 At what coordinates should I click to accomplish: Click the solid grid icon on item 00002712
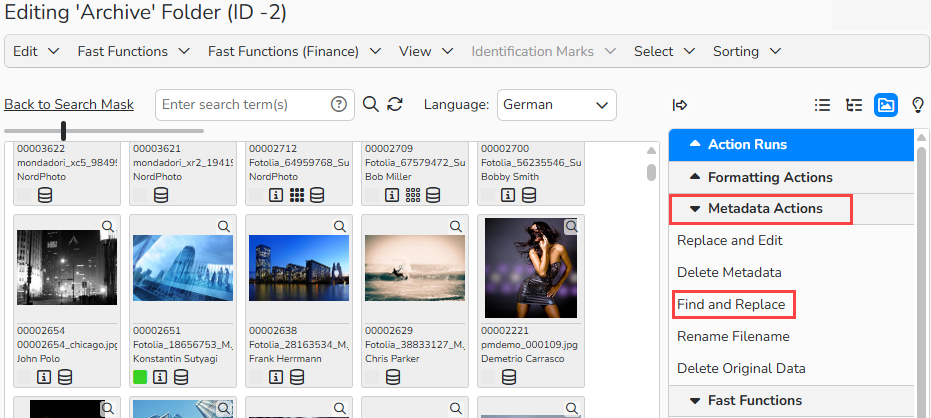point(297,195)
